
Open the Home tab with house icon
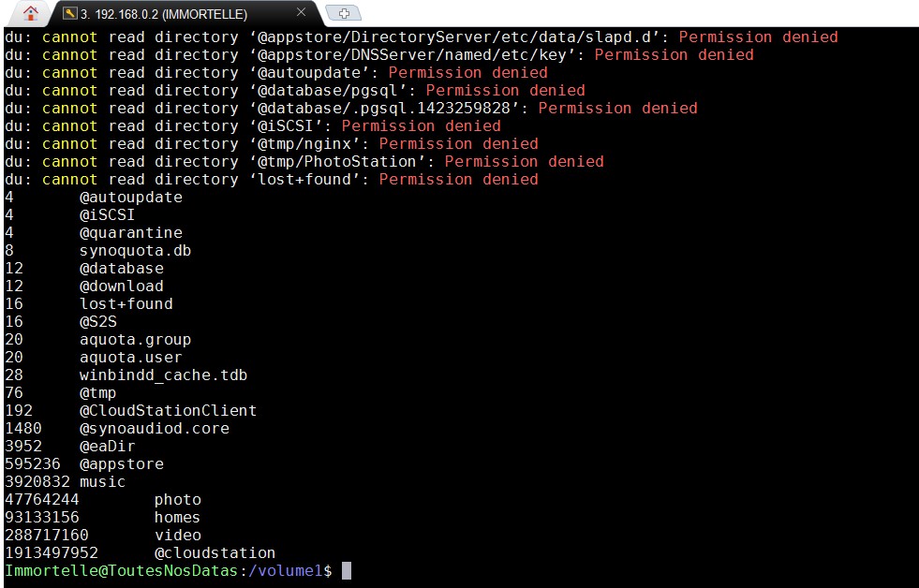point(31,14)
